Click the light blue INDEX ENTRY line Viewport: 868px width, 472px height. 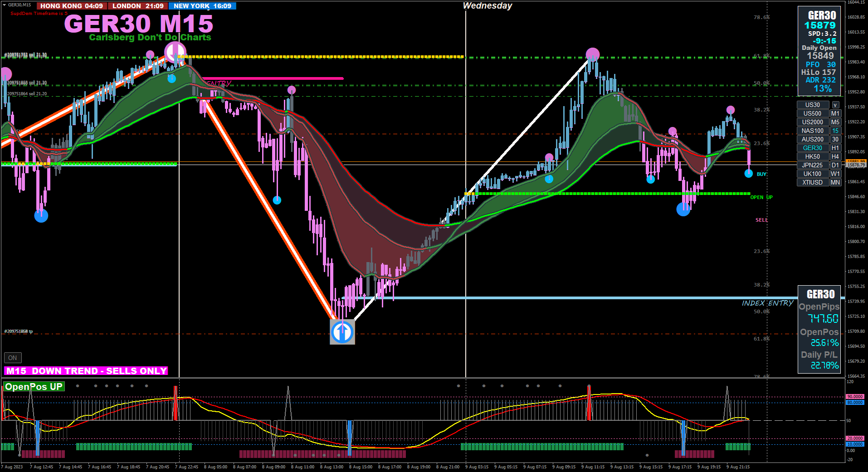(x=590, y=298)
